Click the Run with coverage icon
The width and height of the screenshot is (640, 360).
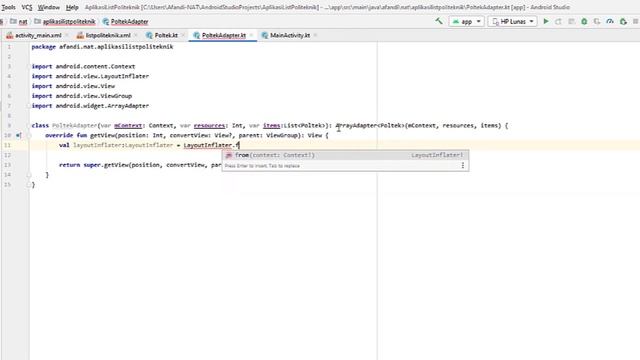point(597,21)
